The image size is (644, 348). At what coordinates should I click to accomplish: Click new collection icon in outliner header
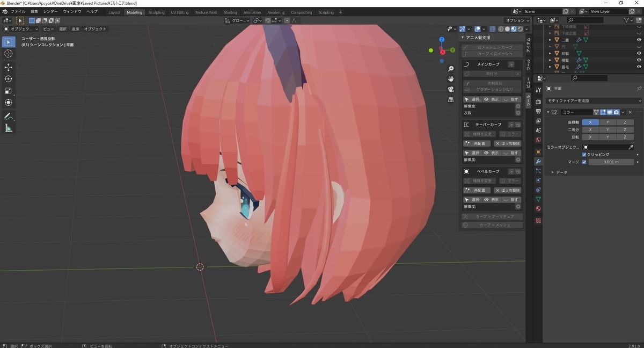point(638,20)
